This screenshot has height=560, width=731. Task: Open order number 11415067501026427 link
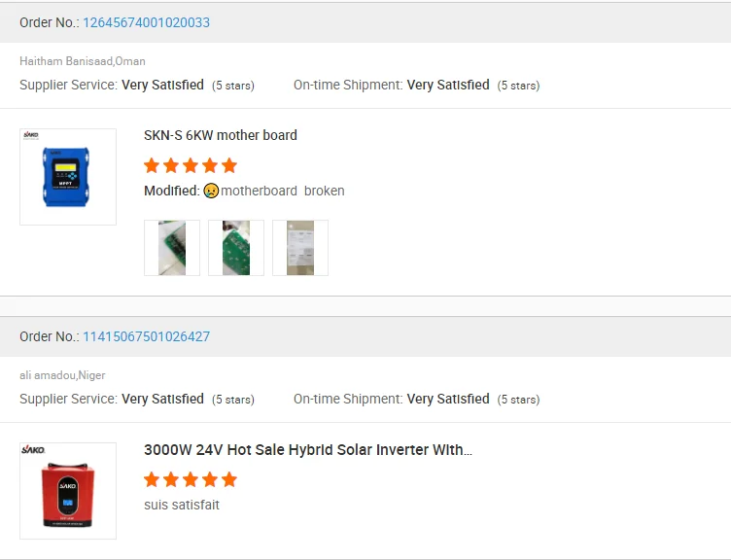tap(146, 336)
